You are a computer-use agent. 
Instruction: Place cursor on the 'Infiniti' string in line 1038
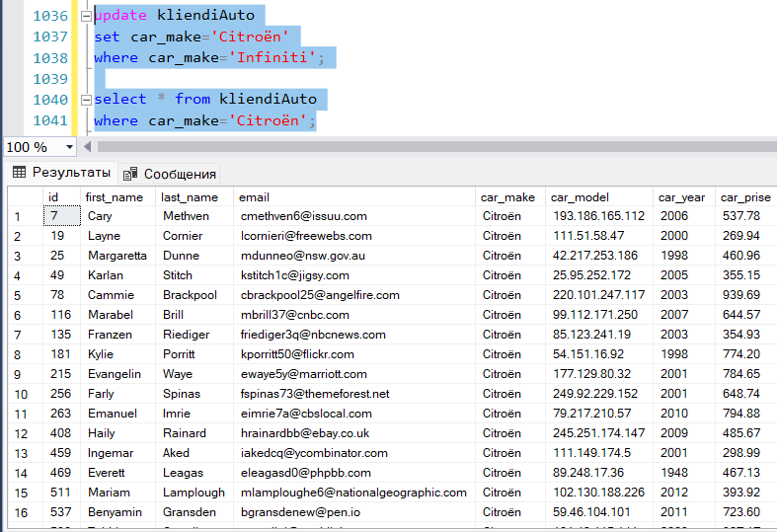coord(272,58)
